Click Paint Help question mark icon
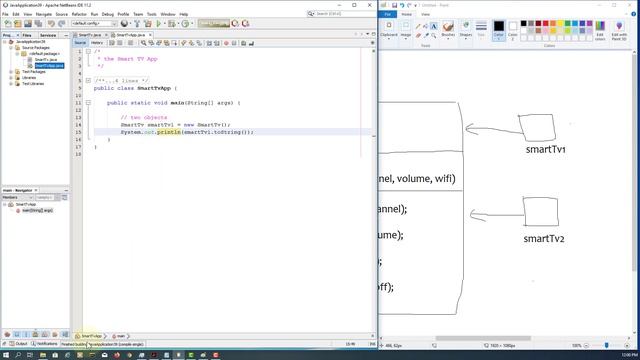Screen dimensions: 640x360 coord(633,14)
